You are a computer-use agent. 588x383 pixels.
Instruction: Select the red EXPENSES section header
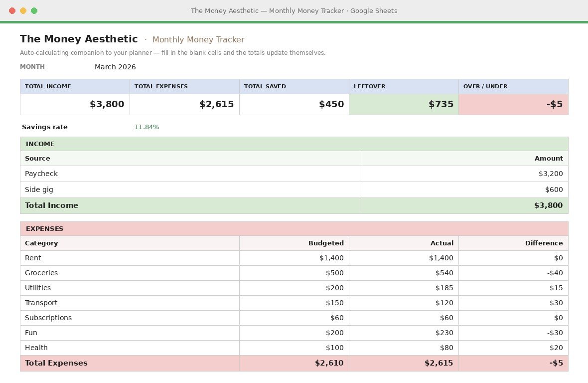[294, 229]
